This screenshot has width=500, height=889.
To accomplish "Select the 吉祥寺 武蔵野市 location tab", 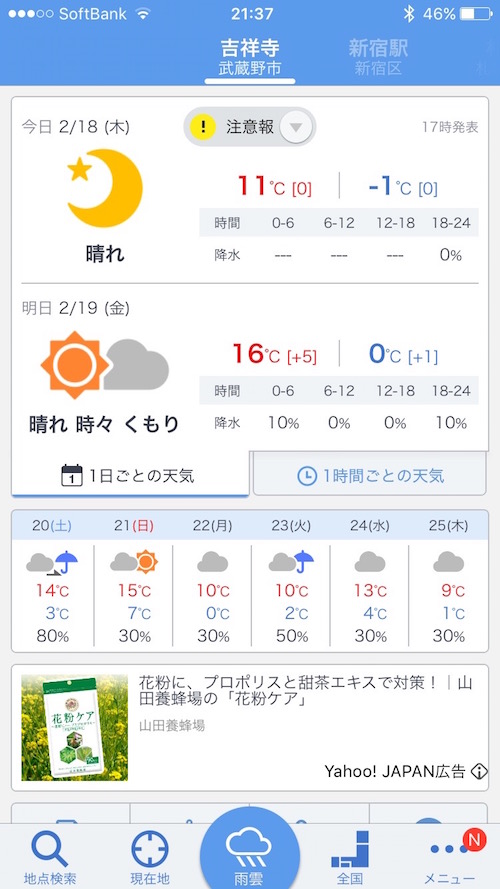I will point(250,57).
